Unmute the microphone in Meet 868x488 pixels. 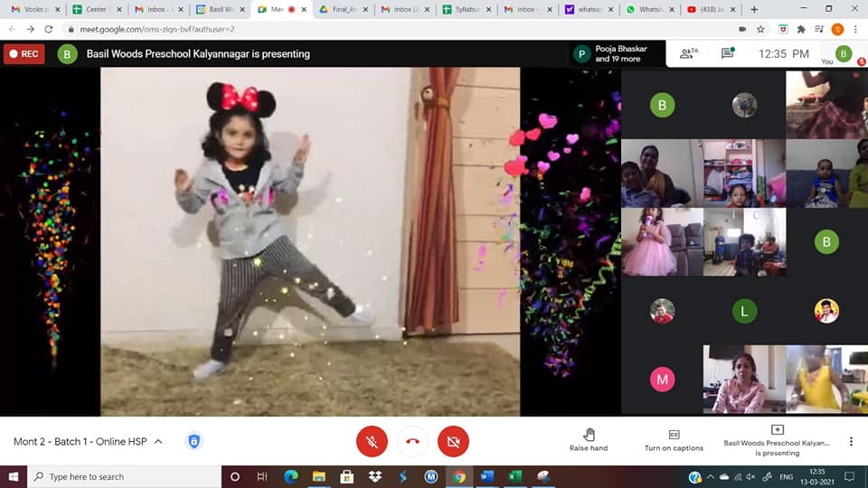pyautogui.click(x=372, y=442)
